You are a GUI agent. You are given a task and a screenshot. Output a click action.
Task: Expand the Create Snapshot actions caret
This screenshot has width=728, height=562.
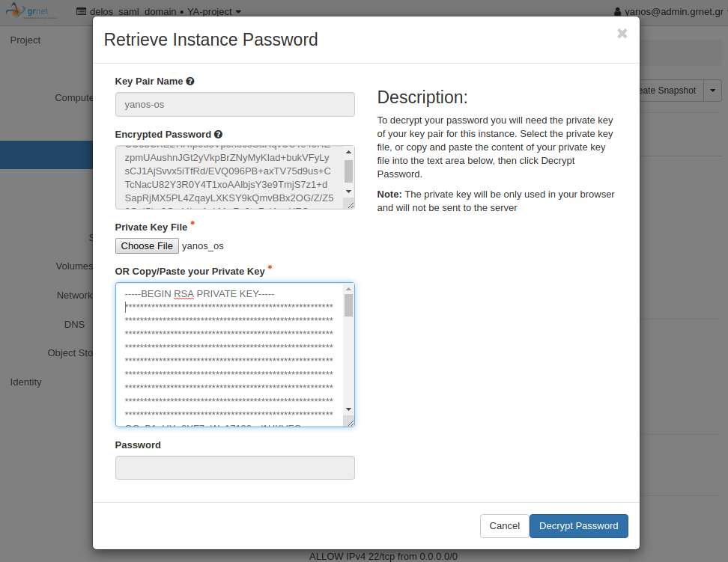(x=712, y=91)
